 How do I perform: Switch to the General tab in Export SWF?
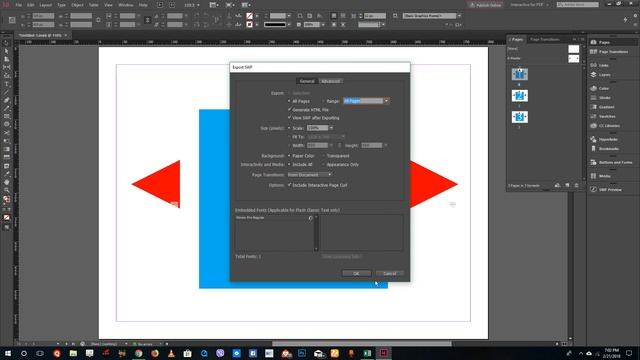pos(307,81)
